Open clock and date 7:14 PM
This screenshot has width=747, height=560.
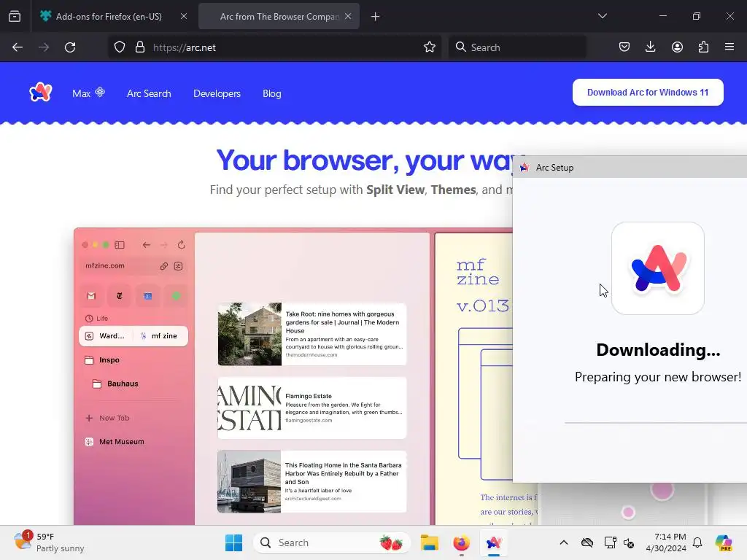click(666, 542)
